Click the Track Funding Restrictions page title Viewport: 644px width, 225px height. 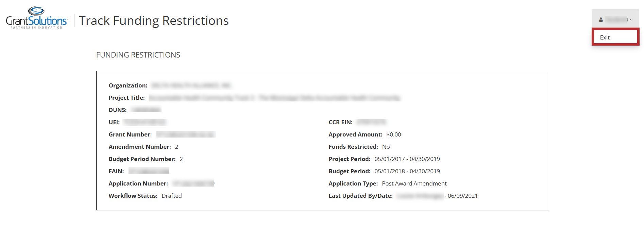(x=154, y=21)
